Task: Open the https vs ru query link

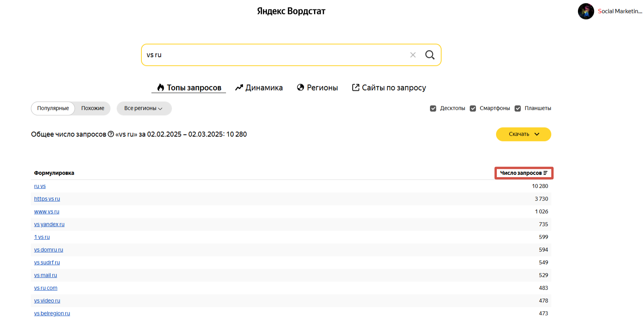Action: pyautogui.click(x=47, y=199)
